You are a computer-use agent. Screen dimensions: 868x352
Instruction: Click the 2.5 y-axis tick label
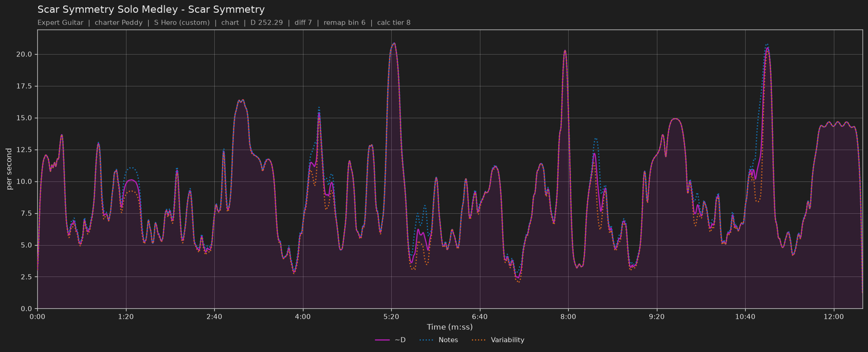pos(26,277)
